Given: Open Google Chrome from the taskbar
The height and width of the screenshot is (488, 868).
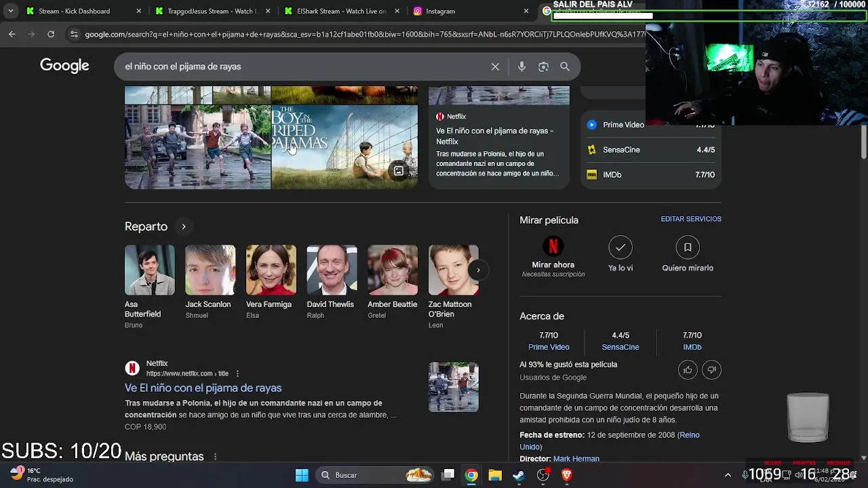Looking at the screenshot, I should tap(471, 475).
